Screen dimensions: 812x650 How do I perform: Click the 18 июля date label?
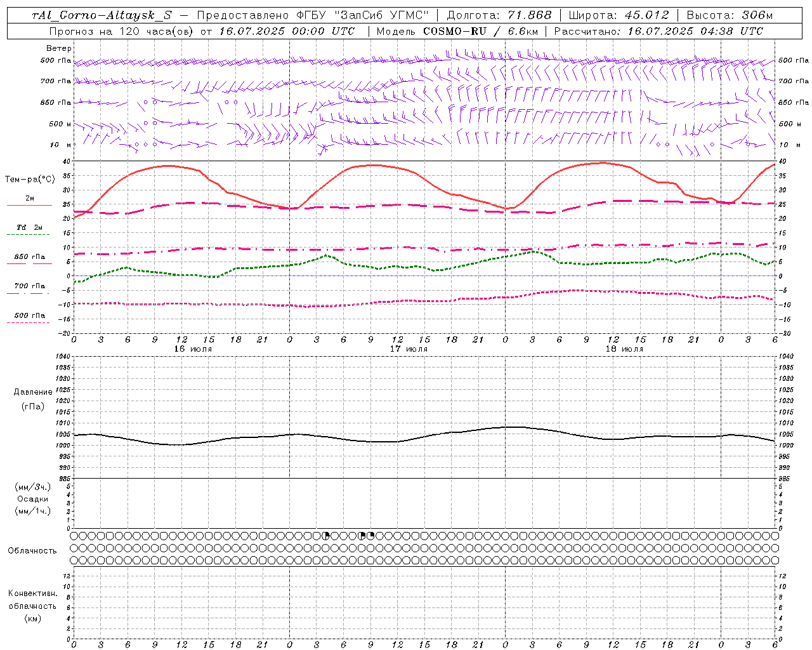624,349
